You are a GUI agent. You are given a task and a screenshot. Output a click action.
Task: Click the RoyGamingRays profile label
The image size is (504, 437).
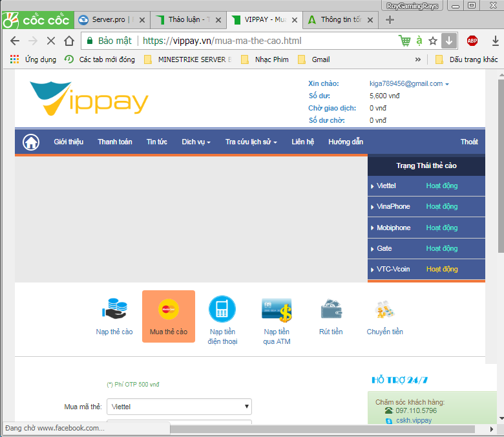[x=412, y=6]
